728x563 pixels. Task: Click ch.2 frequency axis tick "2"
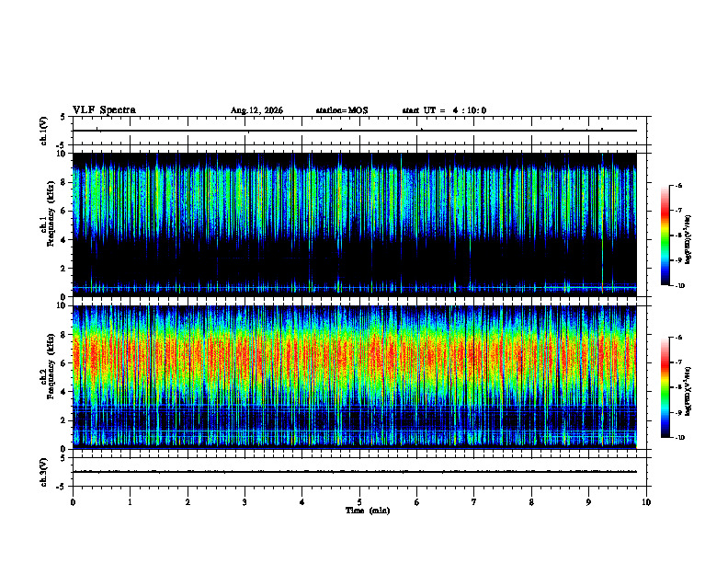64,420
